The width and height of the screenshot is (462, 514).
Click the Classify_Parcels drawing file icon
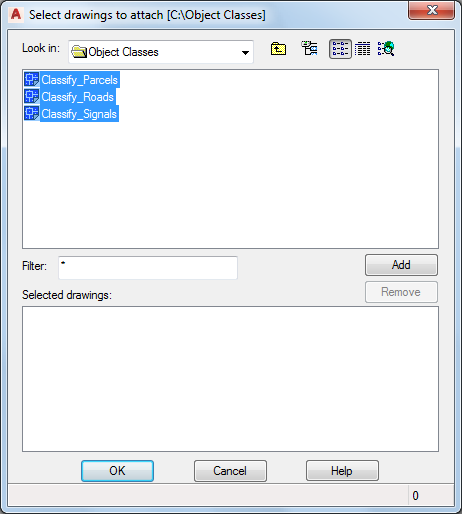point(32,79)
